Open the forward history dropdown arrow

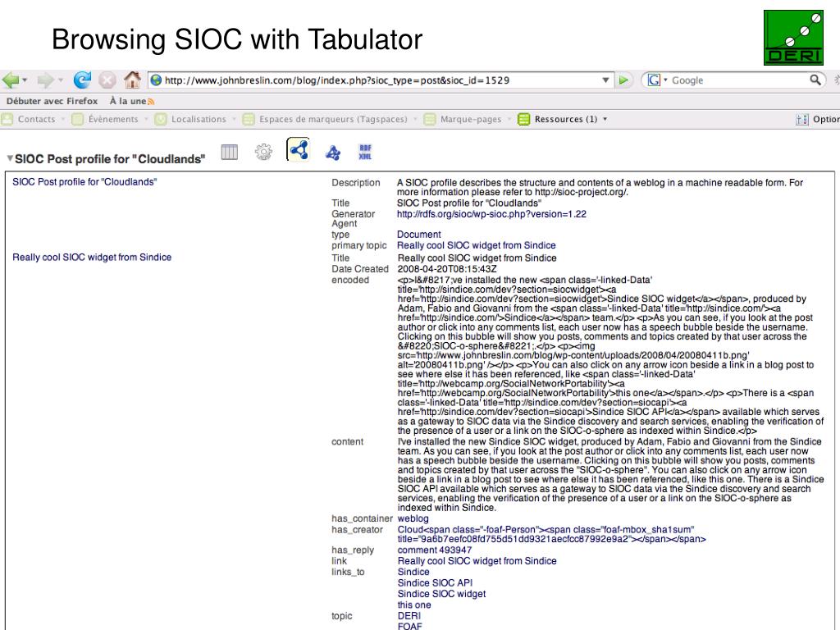point(61,80)
